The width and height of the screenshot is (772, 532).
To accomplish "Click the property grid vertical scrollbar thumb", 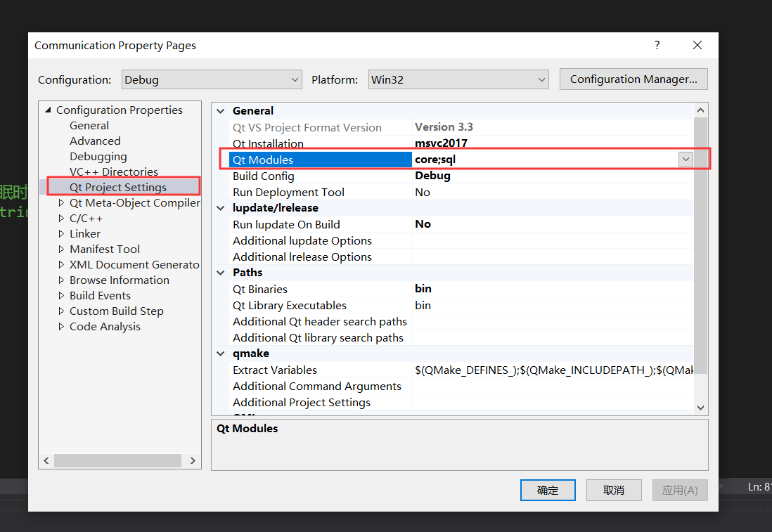I will point(700,245).
